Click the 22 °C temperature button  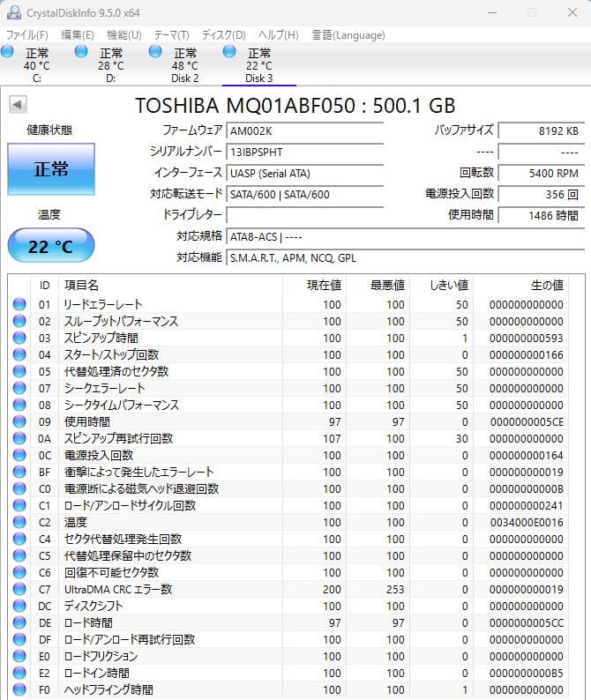pos(51,246)
